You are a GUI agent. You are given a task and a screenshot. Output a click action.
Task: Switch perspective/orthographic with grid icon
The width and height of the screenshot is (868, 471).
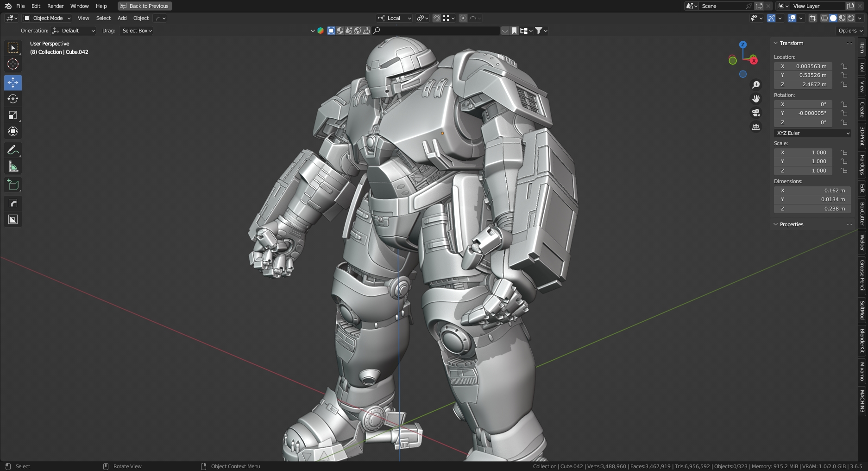[756, 127]
